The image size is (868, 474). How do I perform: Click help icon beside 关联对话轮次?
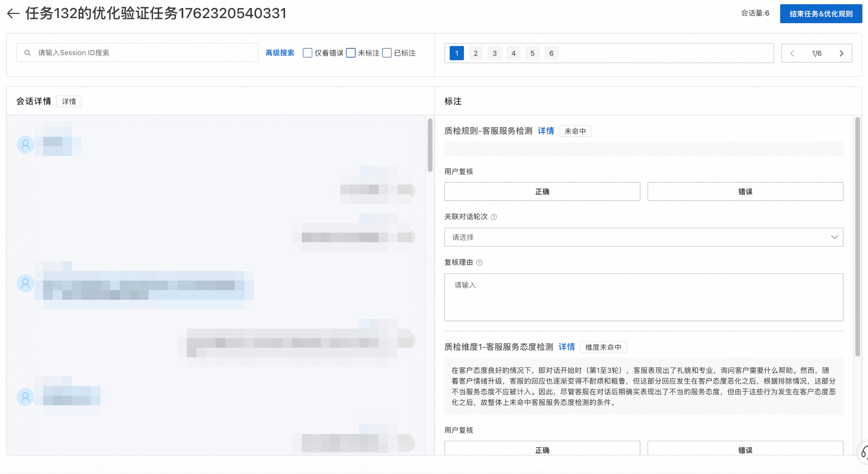point(494,217)
